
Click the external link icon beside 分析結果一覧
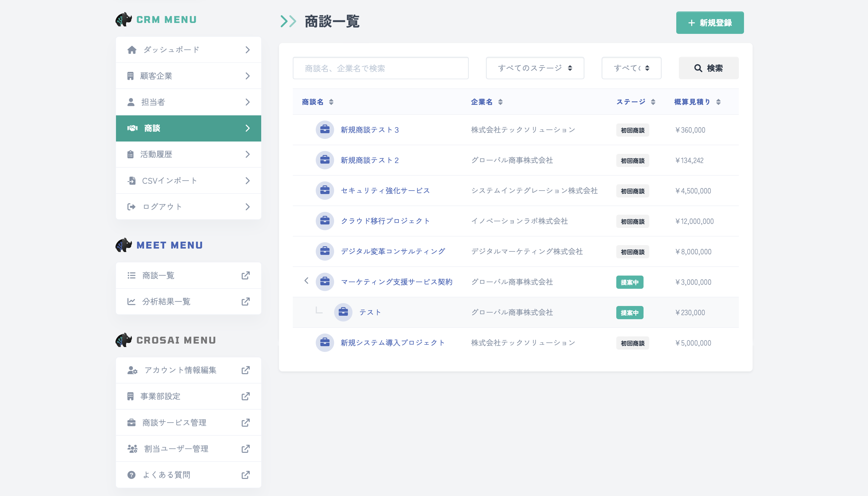tap(246, 301)
